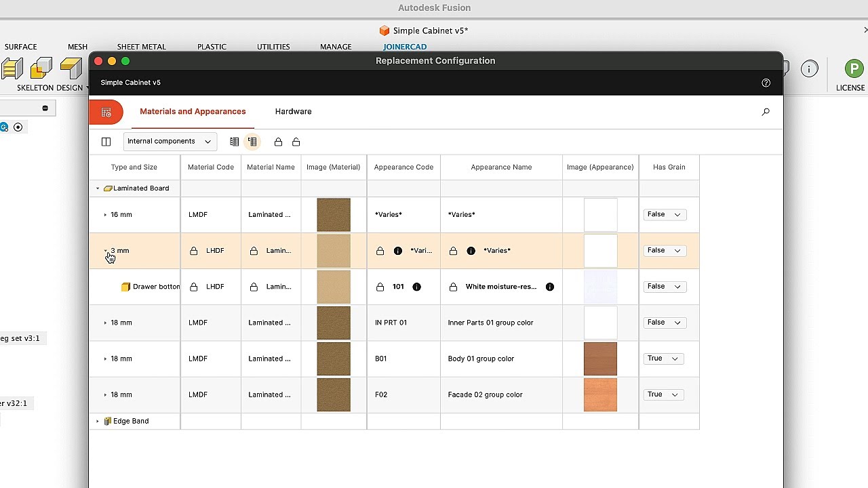Click the closed lock toolbar icon
Screen dimensions: 868x488
(278, 142)
